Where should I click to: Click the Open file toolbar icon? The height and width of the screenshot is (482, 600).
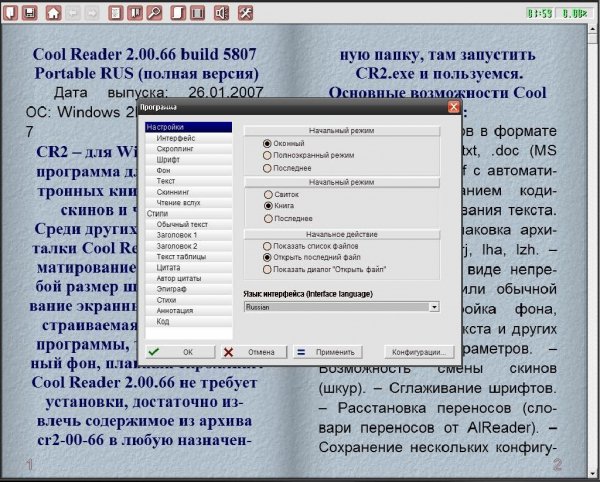[11, 13]
